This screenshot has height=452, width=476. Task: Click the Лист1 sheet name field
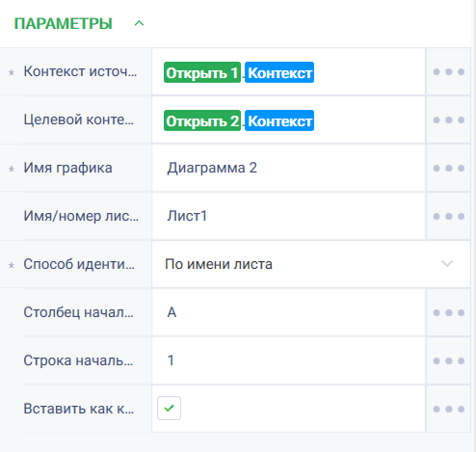click(289, 216)
